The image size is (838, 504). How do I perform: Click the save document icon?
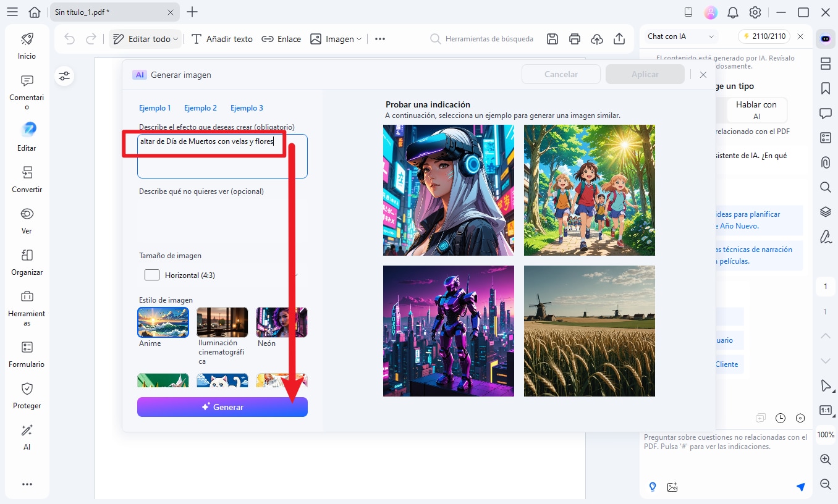tap(552, 39)
